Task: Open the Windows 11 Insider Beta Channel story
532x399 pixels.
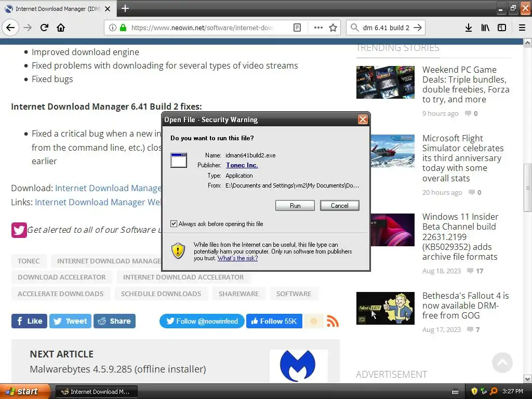Action: click(460, 236)
